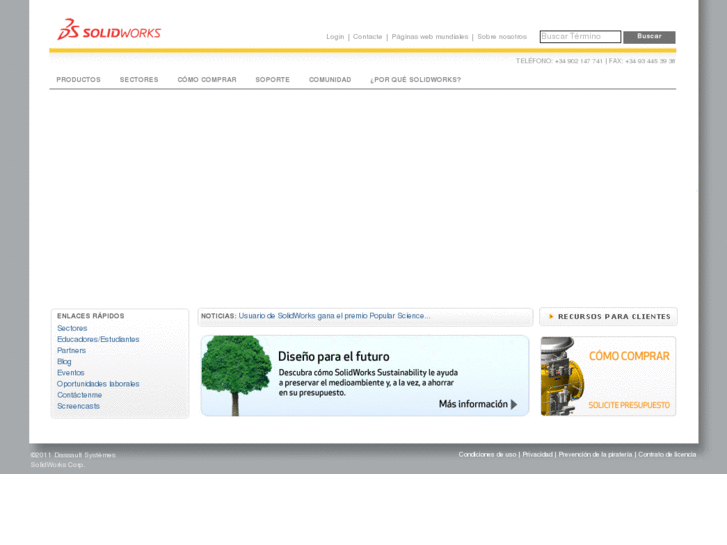Click Contáctenme quick link
Image resolution: width=727 pixels, height=545 pixels.
79,395
